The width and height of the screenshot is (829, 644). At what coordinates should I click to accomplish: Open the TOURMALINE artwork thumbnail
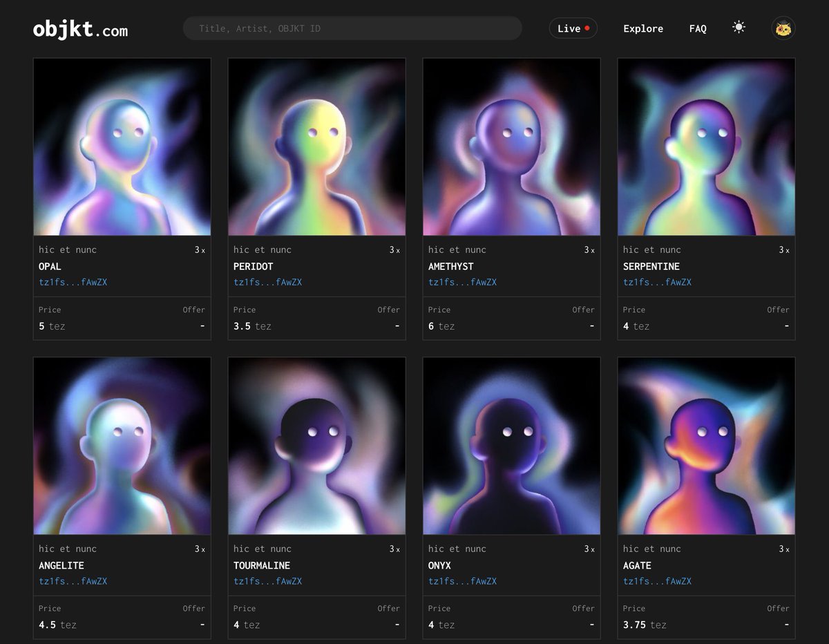[x=316, y=446]
